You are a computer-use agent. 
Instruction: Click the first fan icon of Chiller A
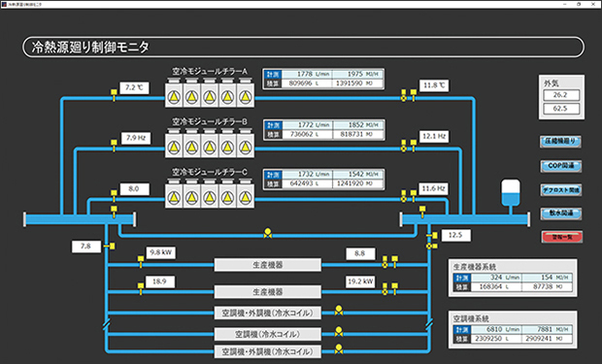174,96
